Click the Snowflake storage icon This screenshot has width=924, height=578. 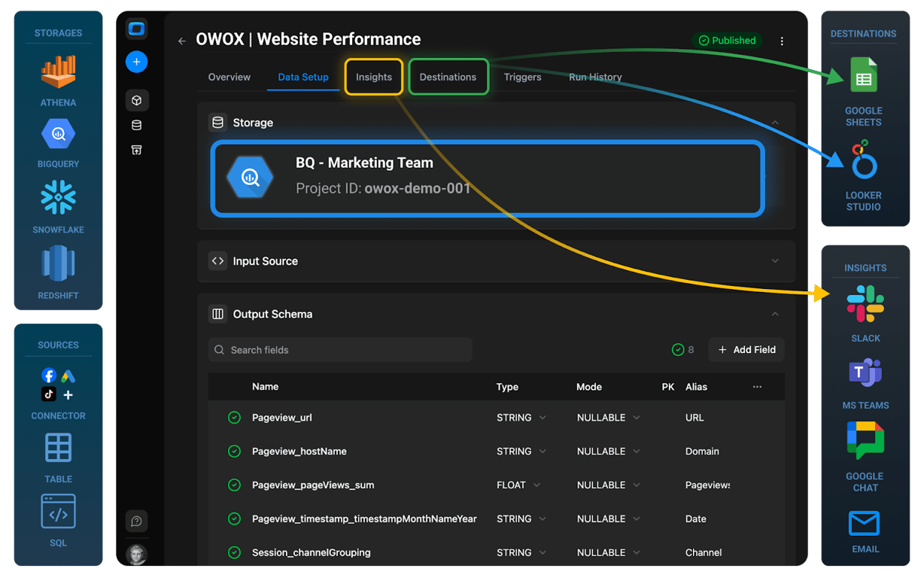point(58,198)
